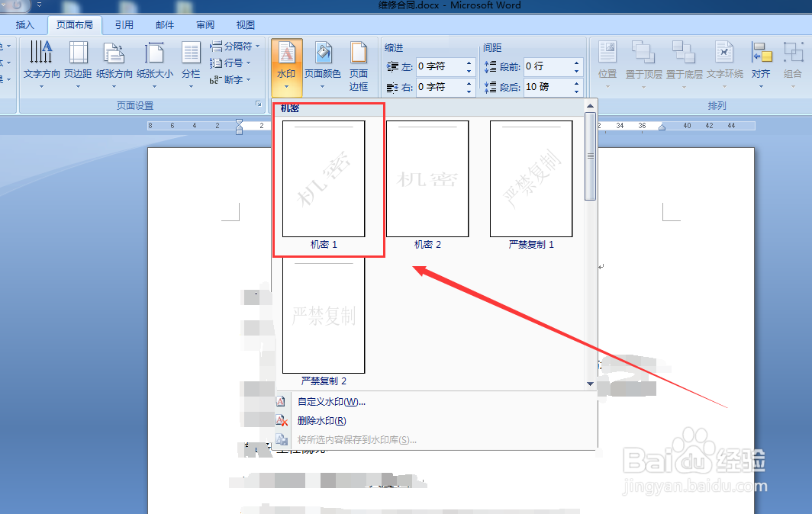Open Line Numbers (行号) dropdown
The width and height of the screenshot is (812, 514).
pos(230,63)
